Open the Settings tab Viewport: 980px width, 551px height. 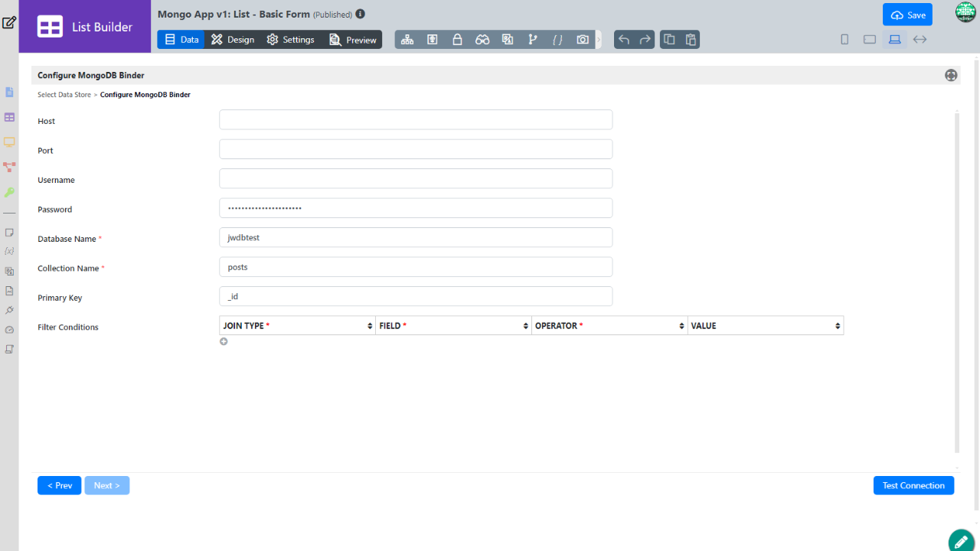pos(290,40)
